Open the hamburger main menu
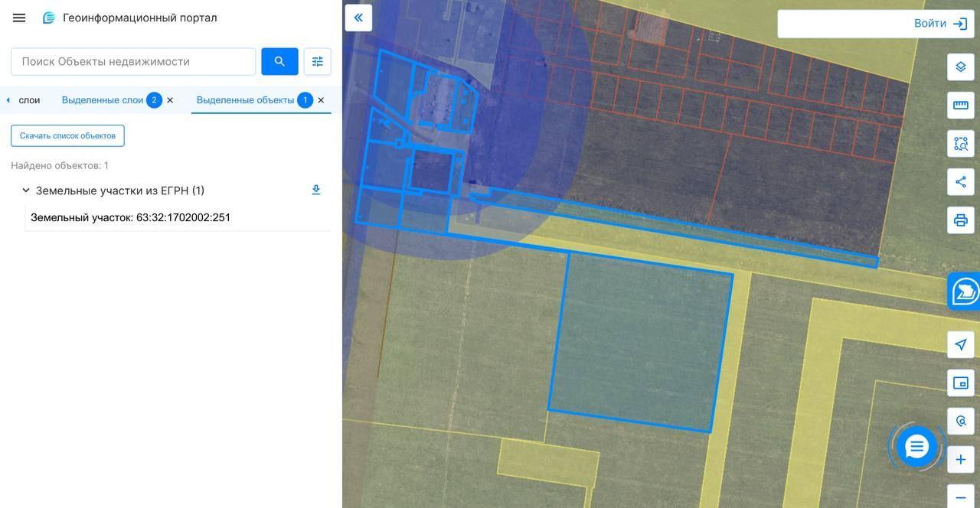This screenshot has width=980, height=508. click(19, 18)
